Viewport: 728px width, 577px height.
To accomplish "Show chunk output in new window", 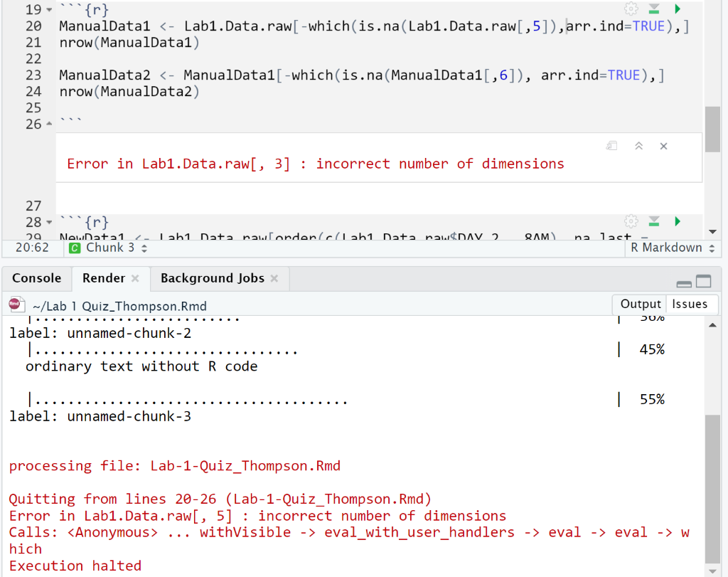I will pyautogui.click(x=612, y=146).
